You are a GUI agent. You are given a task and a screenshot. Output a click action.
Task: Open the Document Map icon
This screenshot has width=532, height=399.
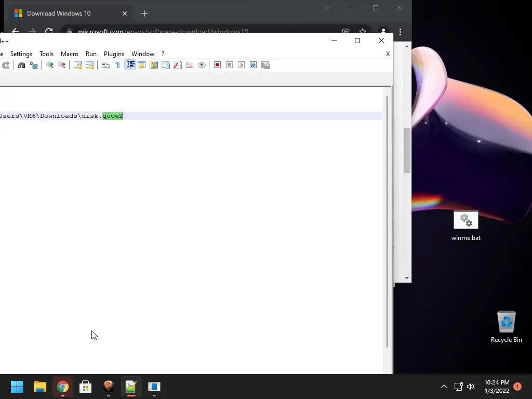click(x=154, y=65)
